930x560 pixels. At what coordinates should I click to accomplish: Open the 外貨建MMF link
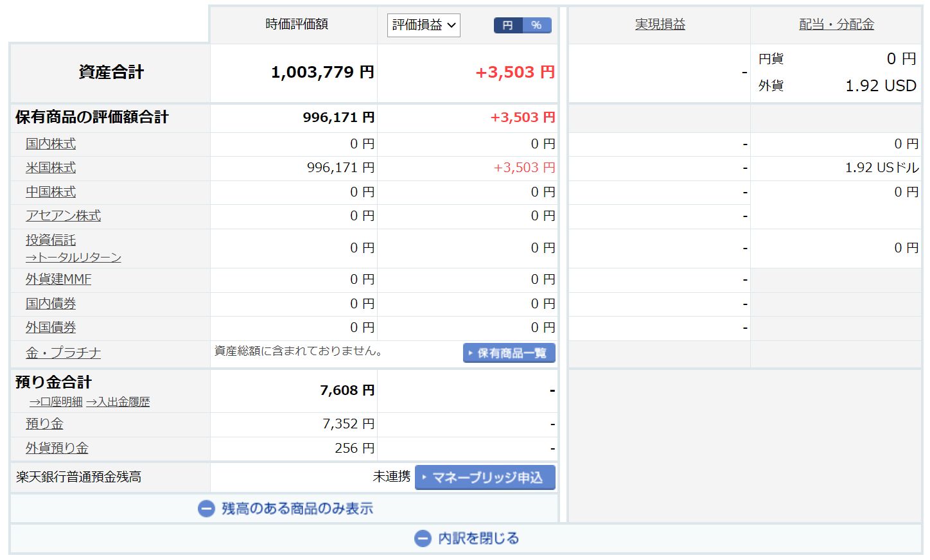click(x=58, y=279)
